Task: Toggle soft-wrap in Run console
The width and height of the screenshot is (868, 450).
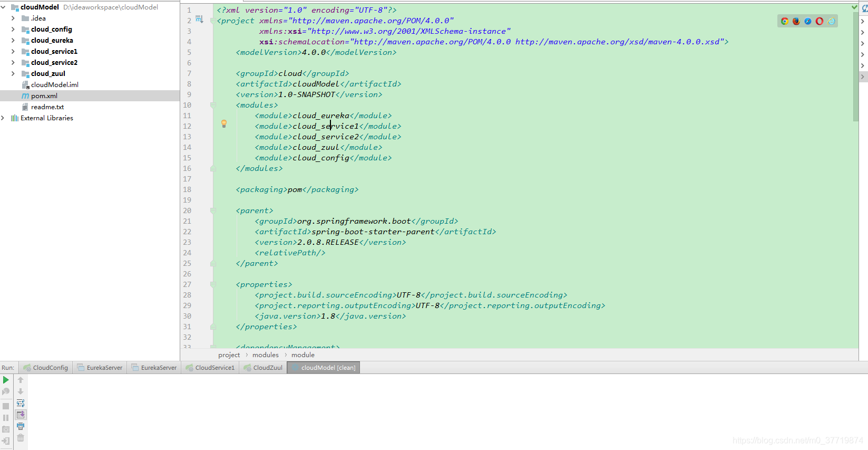Action: click(x=21, y=403)
